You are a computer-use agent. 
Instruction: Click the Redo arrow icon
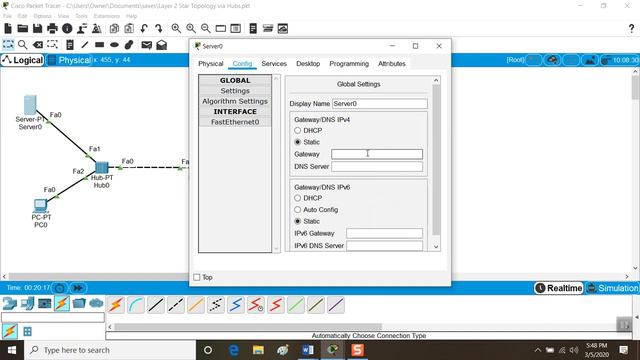tap(159, 29)
